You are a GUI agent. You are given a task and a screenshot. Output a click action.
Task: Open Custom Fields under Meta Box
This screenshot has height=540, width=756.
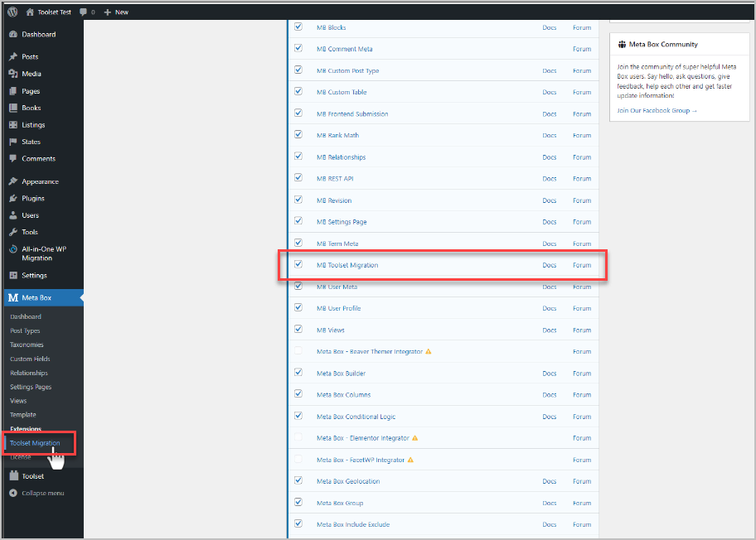click(30, 359)
